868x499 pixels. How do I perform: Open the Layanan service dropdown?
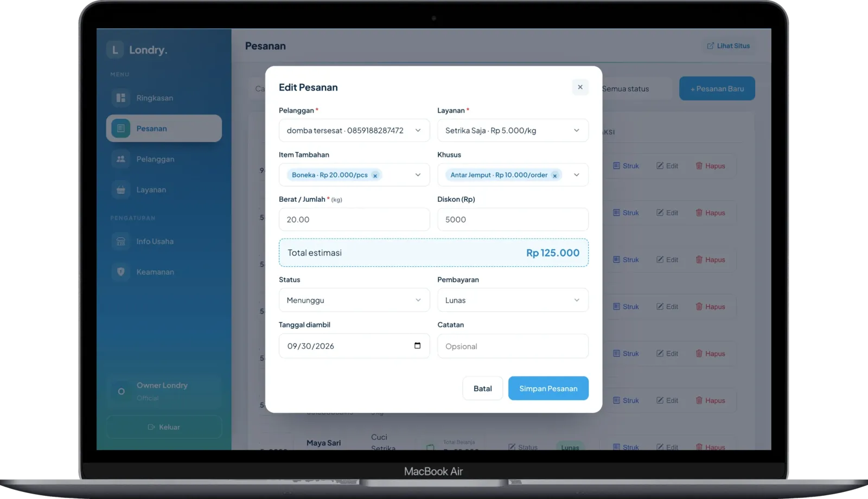coord(513,131)
